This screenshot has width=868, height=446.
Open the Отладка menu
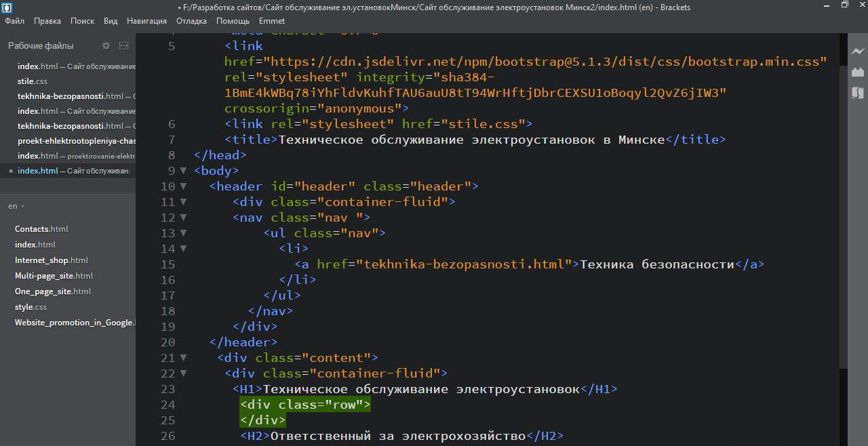[x=191, y=21]
